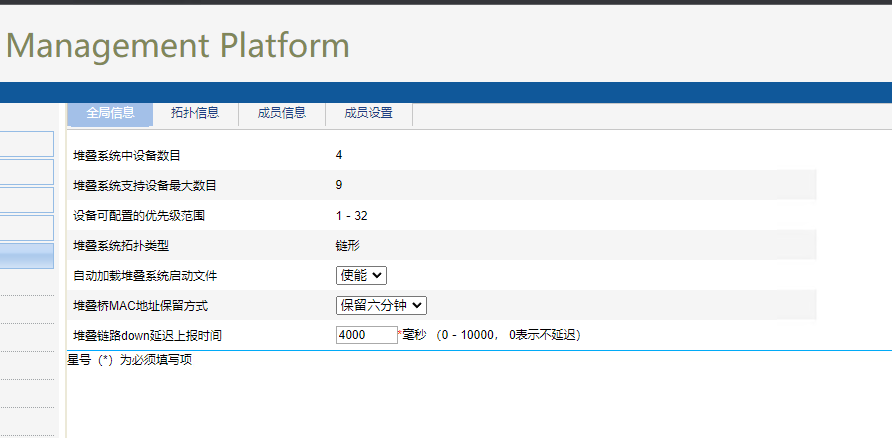Viewport: 892px width, 438px height.
Task: Click the 堆叠系统拓扑类型 label
Action: [x=126, y=245]
